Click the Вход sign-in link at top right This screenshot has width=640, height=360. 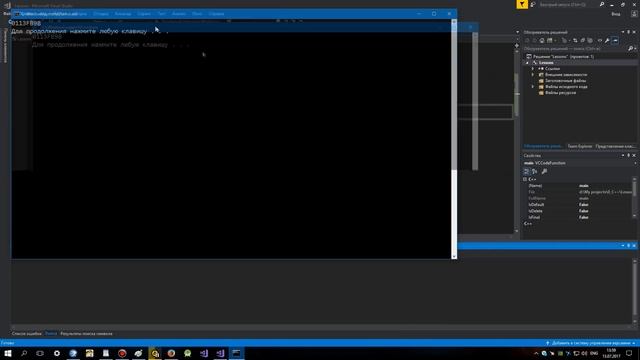(616, 14)
